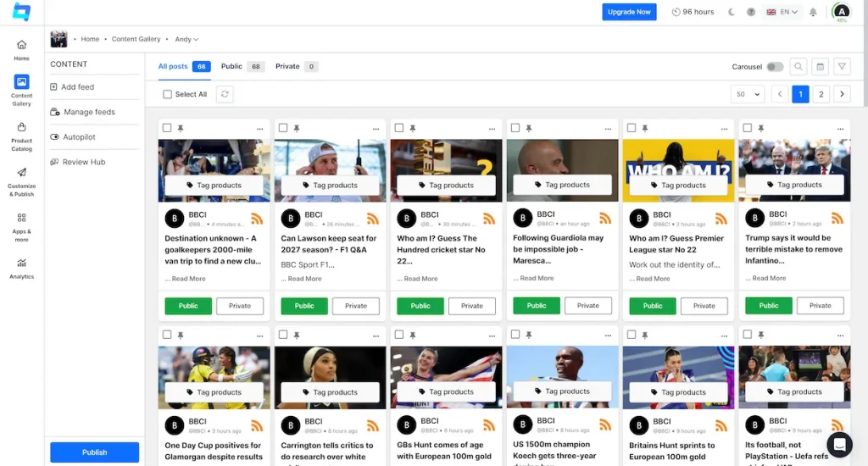868x466 pixels.
Task: Pin the Destination unknown post
Action: click(181, 128)
